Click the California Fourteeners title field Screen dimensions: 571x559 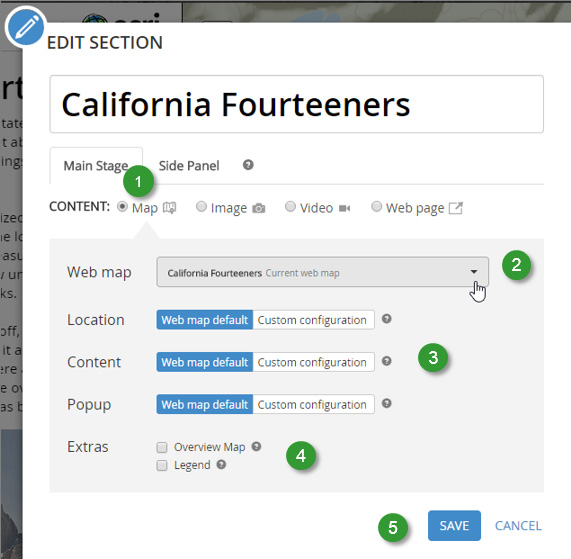pos(296,104)
